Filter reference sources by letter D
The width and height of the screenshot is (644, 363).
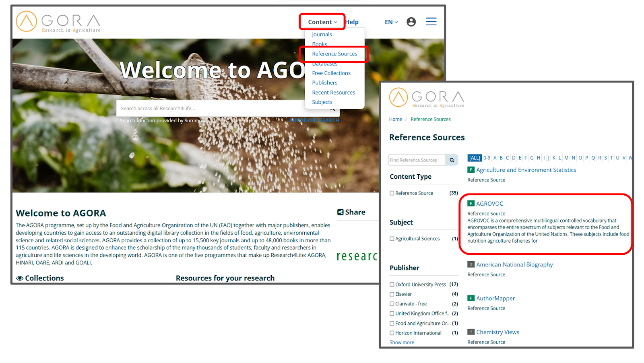pyautogui.click(x=514, y=158)
